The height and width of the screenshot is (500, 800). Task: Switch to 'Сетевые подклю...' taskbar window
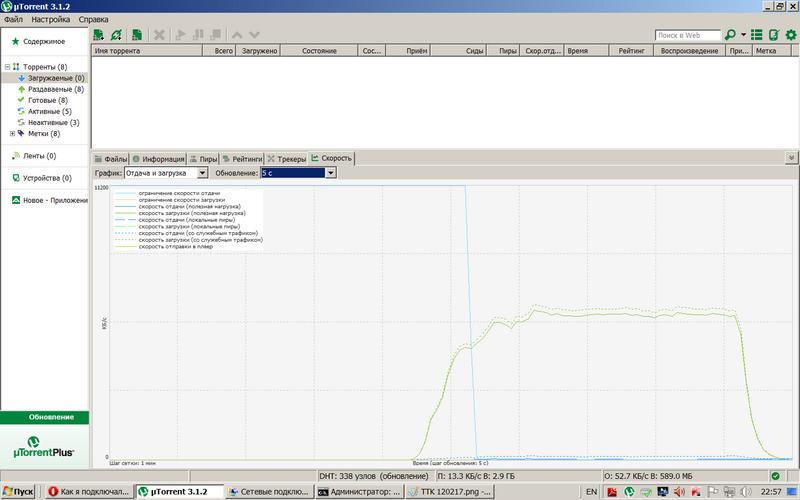(269, 492)
